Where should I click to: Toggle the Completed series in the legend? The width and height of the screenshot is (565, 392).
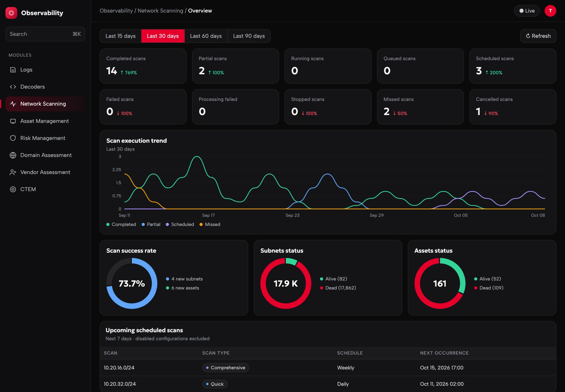point(121,225)
